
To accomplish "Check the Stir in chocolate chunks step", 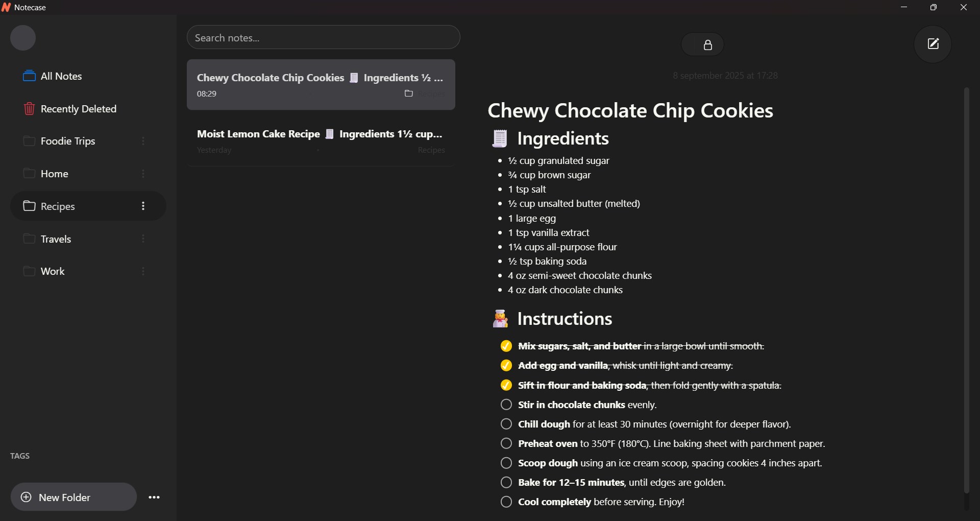I will 506,405.
